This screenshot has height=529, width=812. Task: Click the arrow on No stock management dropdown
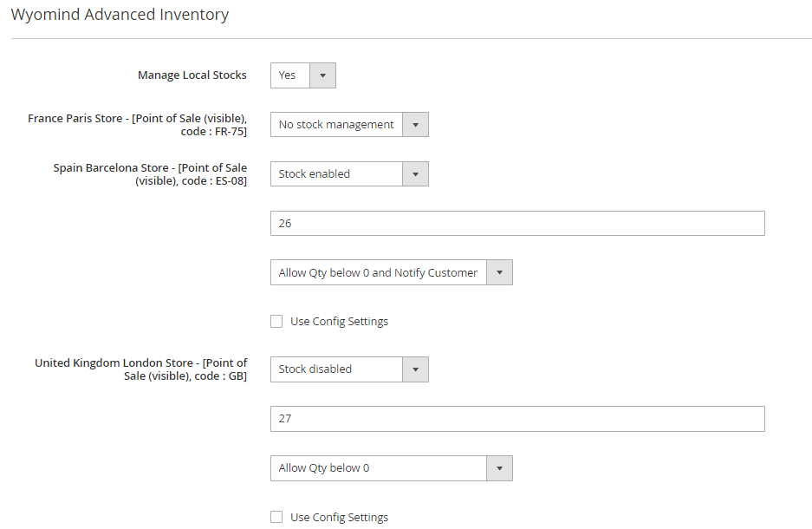(415, 125)
